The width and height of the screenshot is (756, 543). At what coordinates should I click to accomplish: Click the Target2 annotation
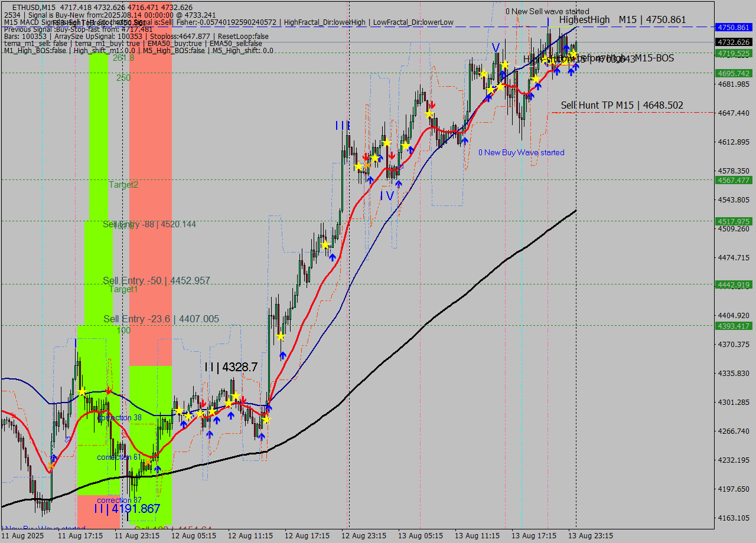124,185
